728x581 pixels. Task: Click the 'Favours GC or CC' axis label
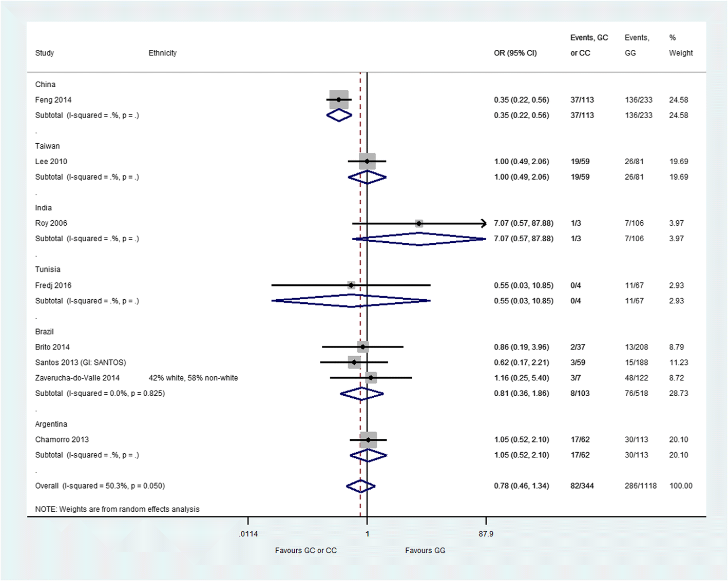click(x=306, y=550)
